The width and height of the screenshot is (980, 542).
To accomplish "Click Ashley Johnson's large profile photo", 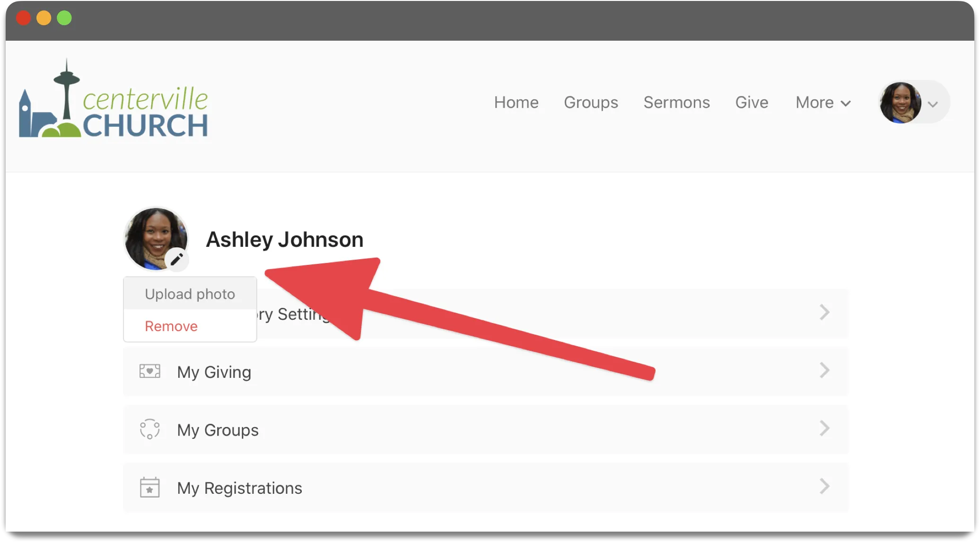I will (x=152, y=236).
